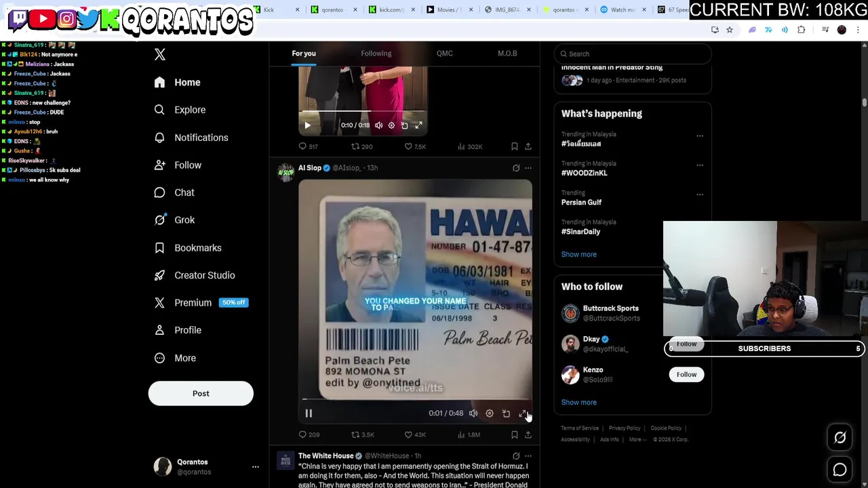Open Grok floating button bottom right
Image resolution: width=868 pixels, height=488 pixels.
[840, 438]
